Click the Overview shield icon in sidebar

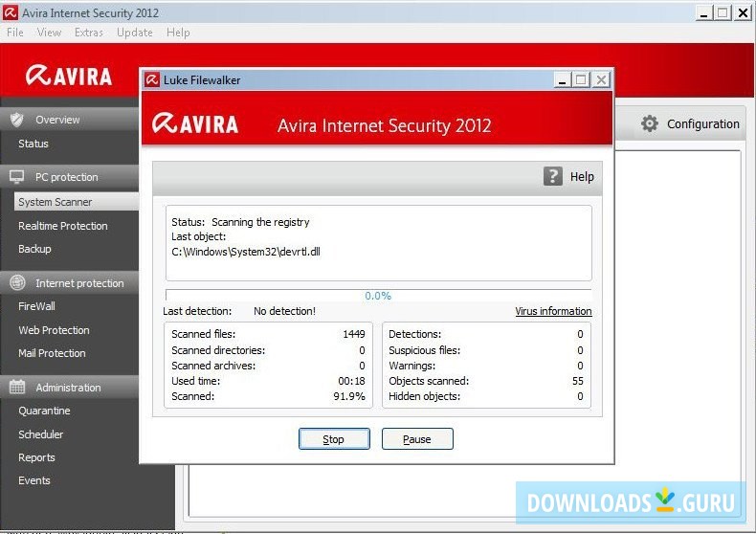click(17, 119)
